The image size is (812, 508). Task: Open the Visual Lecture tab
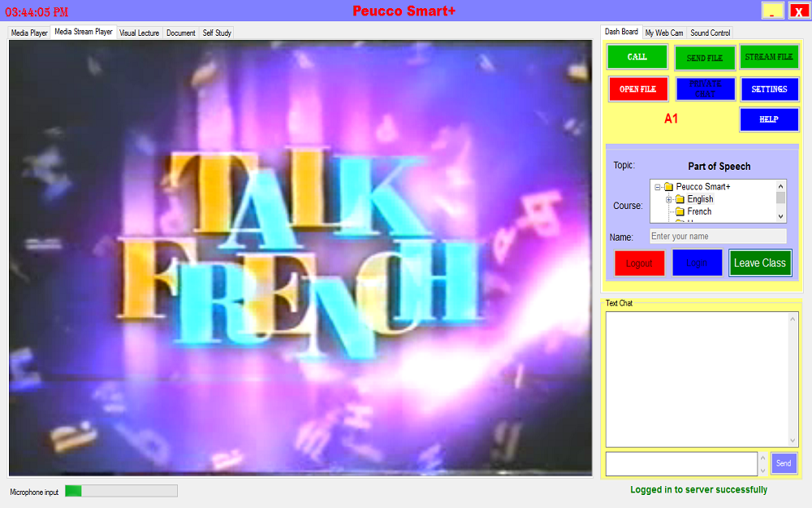pos(140,33)
